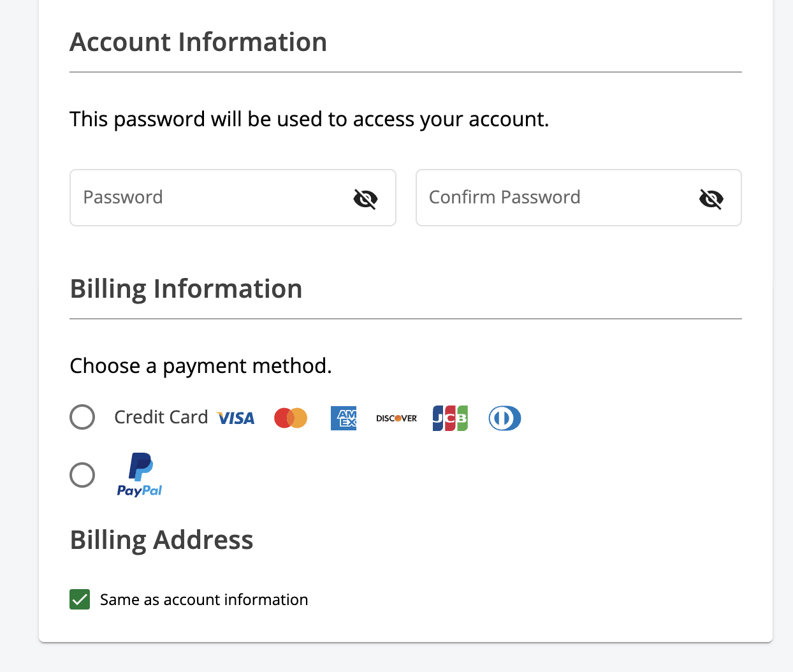Click the JCB card logo

450,418
